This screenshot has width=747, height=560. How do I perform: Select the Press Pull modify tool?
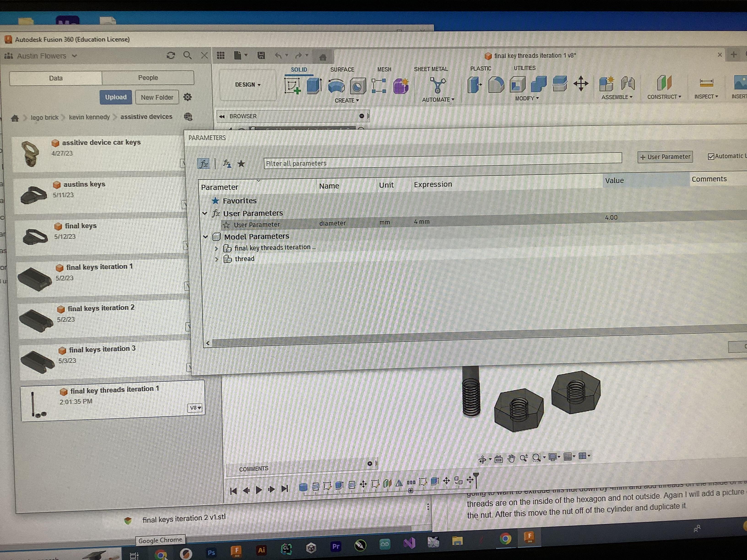tap(474, 84)
